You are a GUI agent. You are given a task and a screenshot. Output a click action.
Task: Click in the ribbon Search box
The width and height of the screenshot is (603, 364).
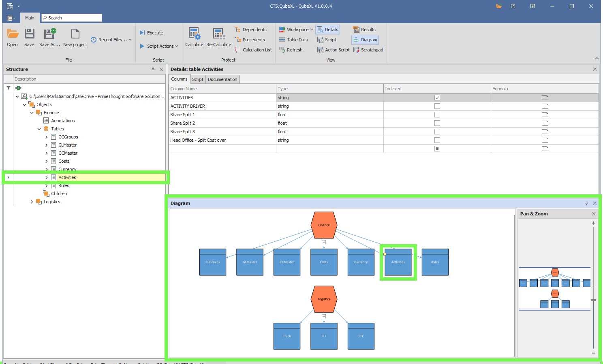[72, 18]
